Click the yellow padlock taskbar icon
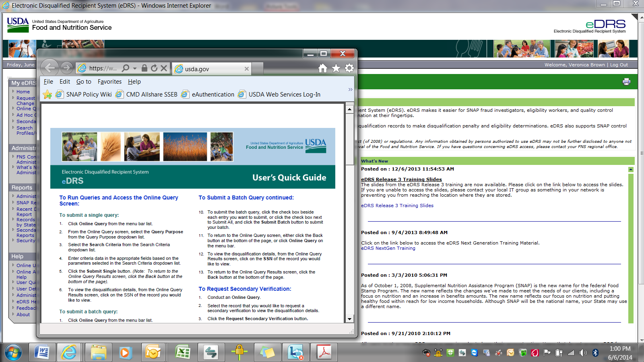The width and height of the screenshot is (644, 362). (239, 352)
